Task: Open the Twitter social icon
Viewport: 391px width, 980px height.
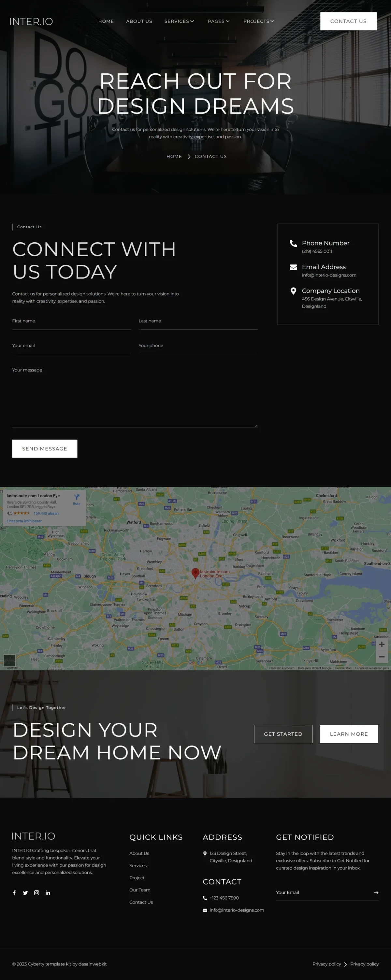Action: (25, 893)
